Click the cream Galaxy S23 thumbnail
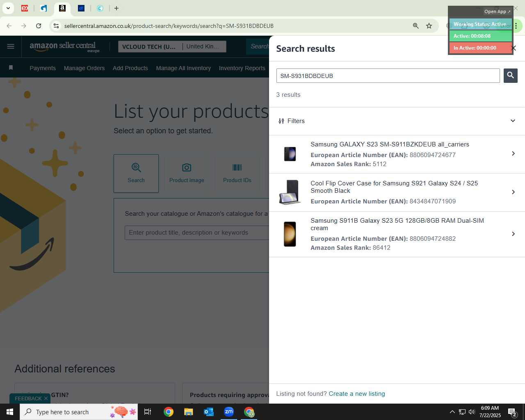525x420 pixels. point(290,234)
